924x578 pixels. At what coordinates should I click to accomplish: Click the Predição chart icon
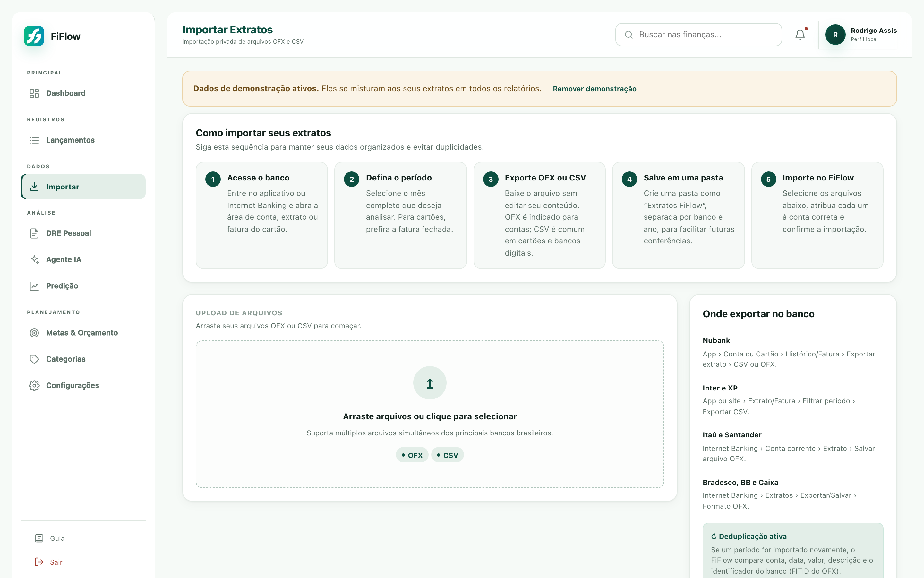pyautogui.click(x=34, y=286)
